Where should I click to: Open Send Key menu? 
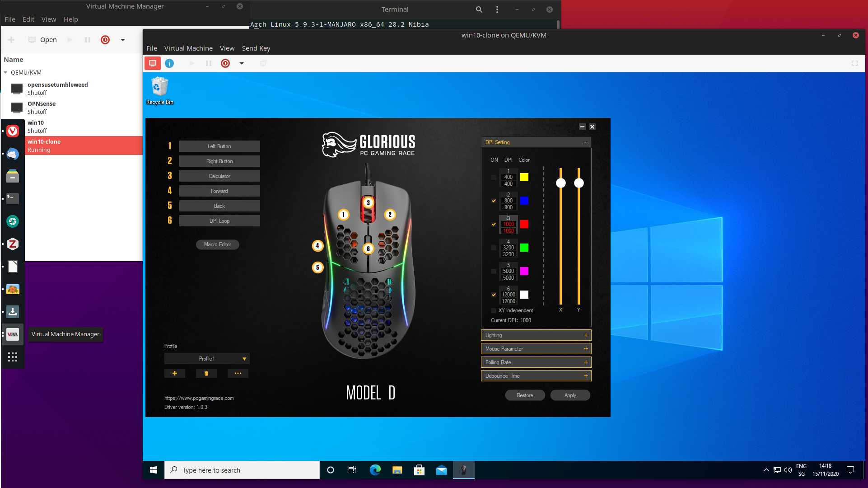(256, 48)
